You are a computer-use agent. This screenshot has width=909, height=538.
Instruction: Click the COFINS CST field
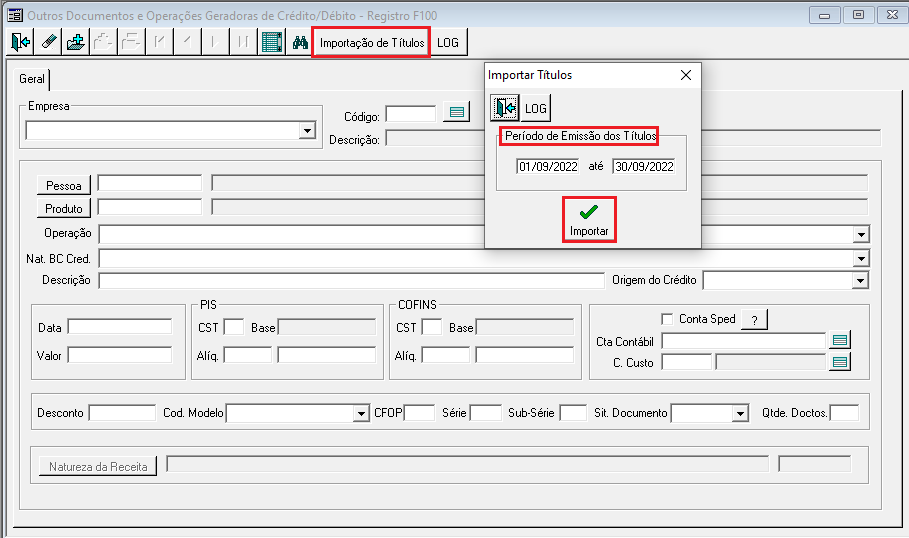coord(431,327)
